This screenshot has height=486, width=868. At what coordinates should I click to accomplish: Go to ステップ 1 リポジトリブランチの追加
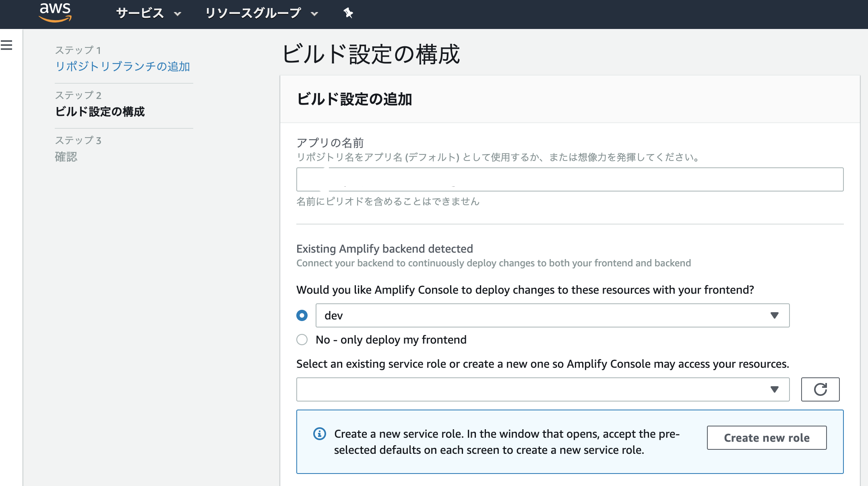[123, 67]
